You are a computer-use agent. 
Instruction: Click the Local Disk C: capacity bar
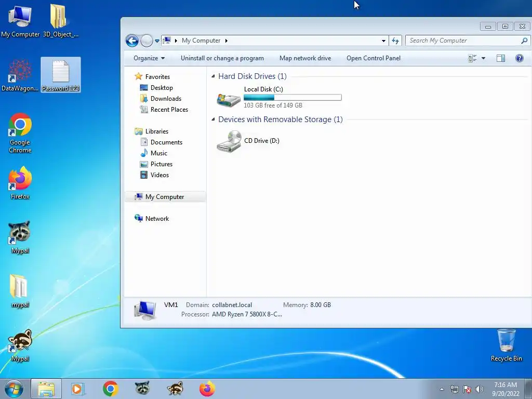point(292,97)
